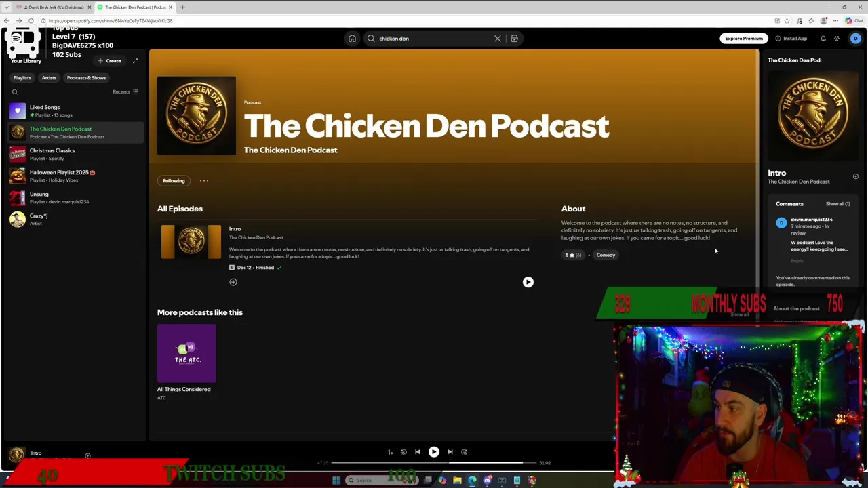Viewport: 868px width, 488px height.
Task: Add page to favorites star
Action: pos(787,21)
